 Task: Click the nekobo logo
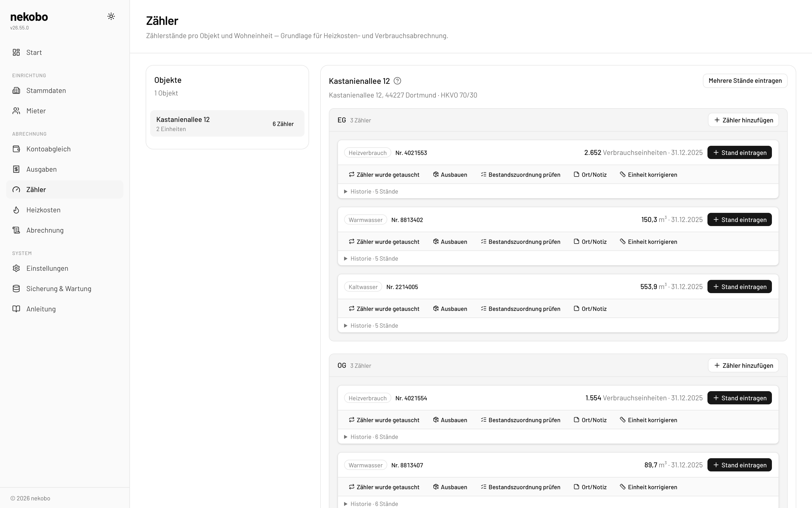tap(29, 17)
